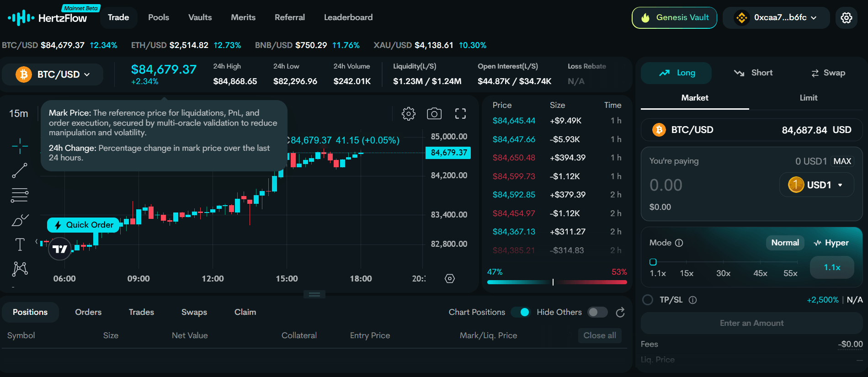Open the Pools menu

point(159,17)
